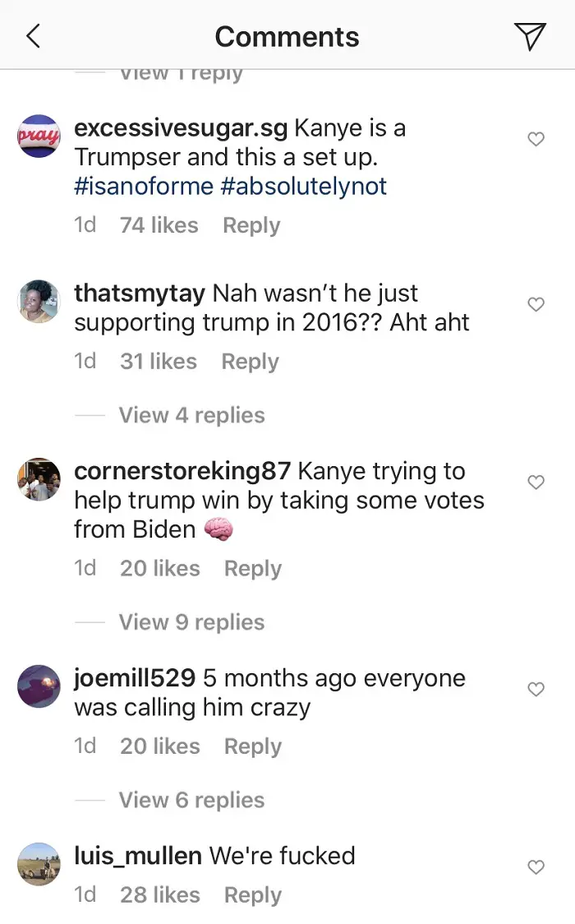
Task: Toggle heart on cornerstoreking87's comment
Action: (536, 483)
